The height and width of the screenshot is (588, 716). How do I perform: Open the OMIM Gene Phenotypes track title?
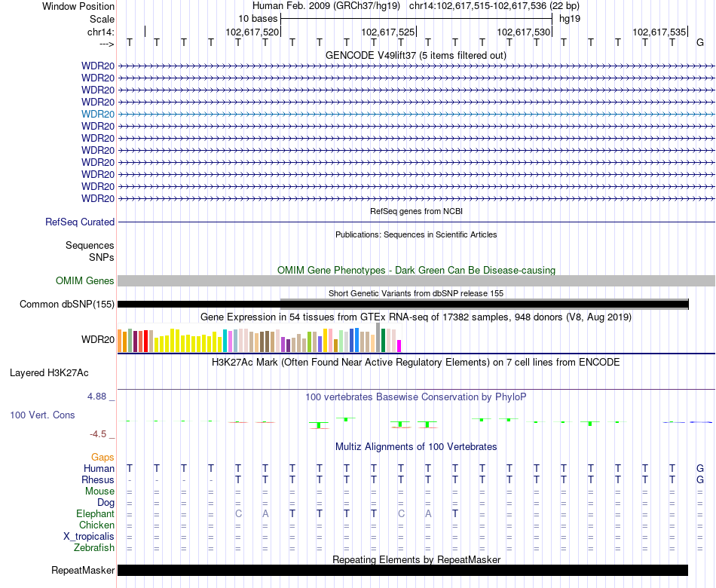pos(416,270)
